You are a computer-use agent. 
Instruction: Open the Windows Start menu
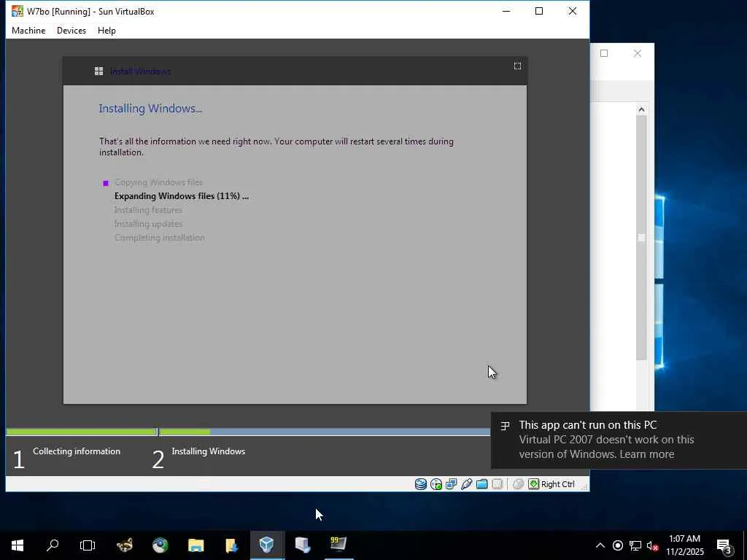[x=18, y=545]
